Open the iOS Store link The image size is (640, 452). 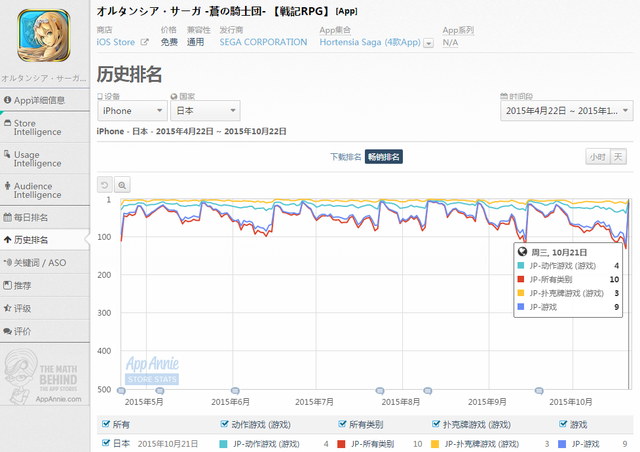[x=116, y=42]
